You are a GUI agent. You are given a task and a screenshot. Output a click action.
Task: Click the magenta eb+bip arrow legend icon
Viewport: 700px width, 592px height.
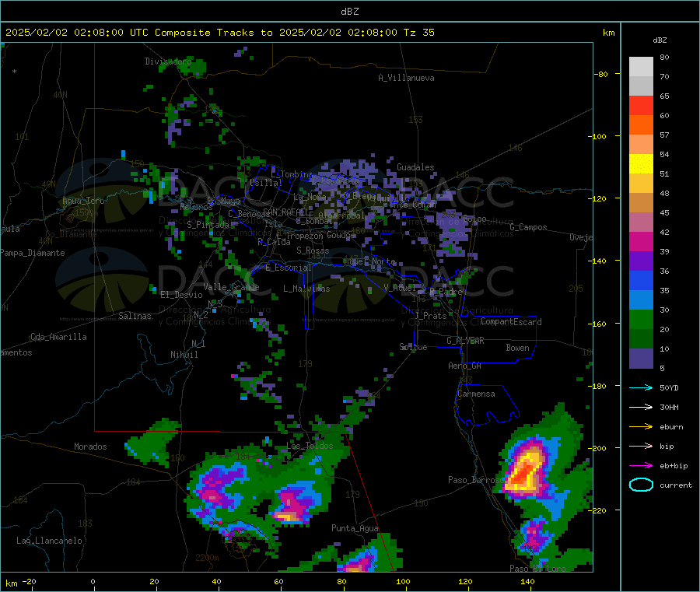pyautogui.click(x=641, y=466)
